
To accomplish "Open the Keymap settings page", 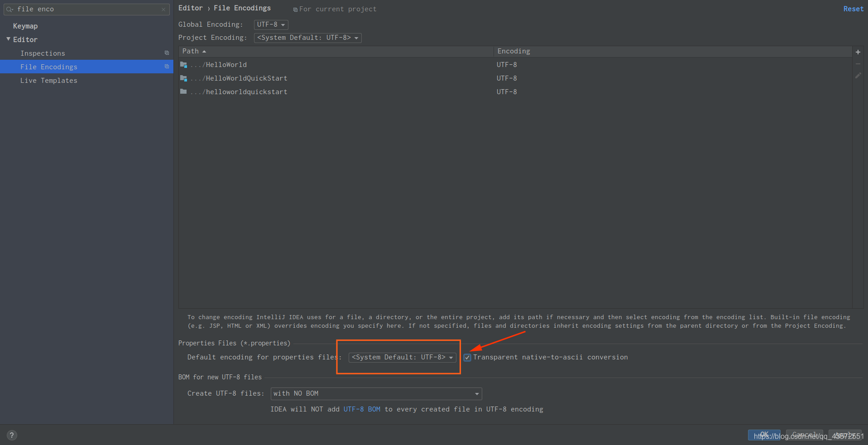I will [x=25, y=26].
